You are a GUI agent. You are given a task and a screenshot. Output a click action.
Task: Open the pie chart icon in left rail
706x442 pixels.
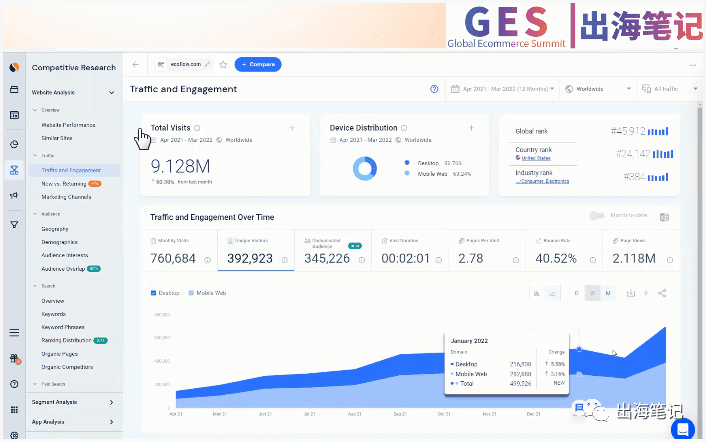pos(14,144)
